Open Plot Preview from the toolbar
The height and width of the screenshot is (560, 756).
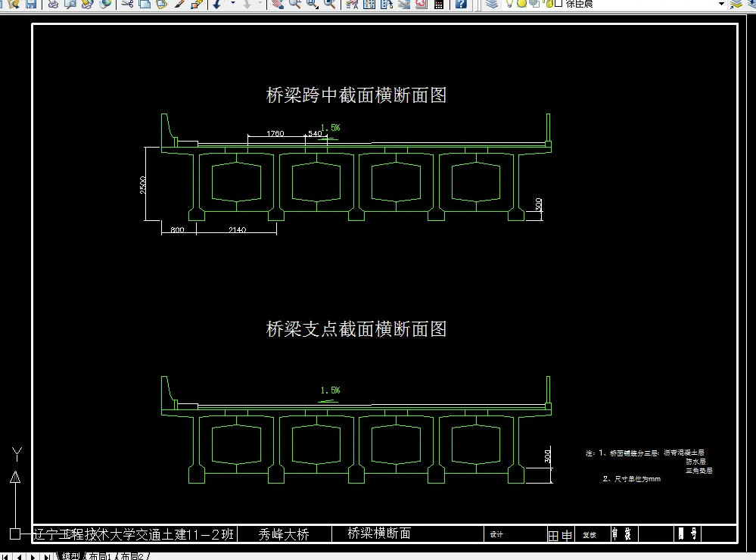pos(70,4)
